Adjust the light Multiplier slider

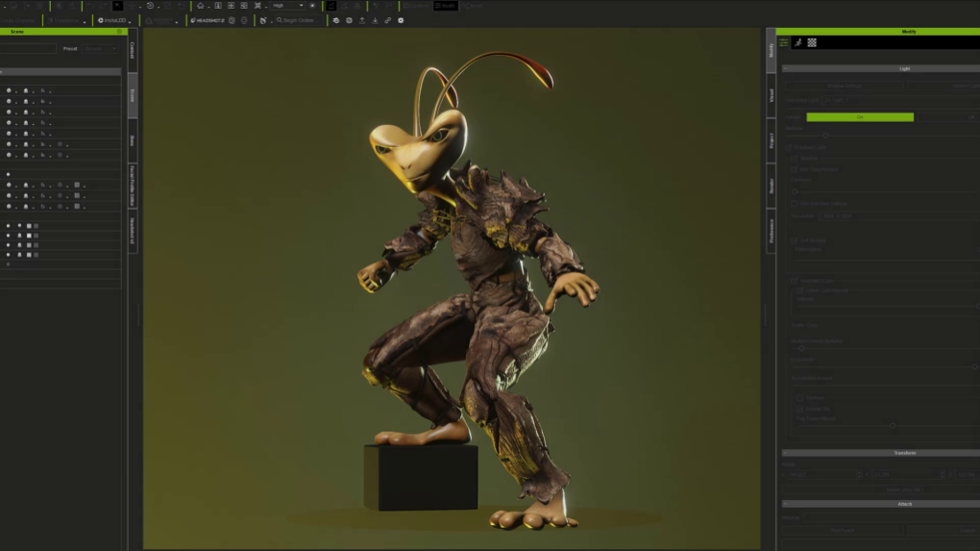pyautogui.click(x=825, y=135)
